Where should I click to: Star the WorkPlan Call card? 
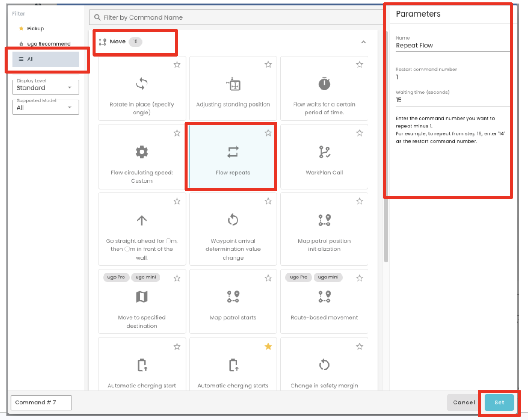point(360,133)
